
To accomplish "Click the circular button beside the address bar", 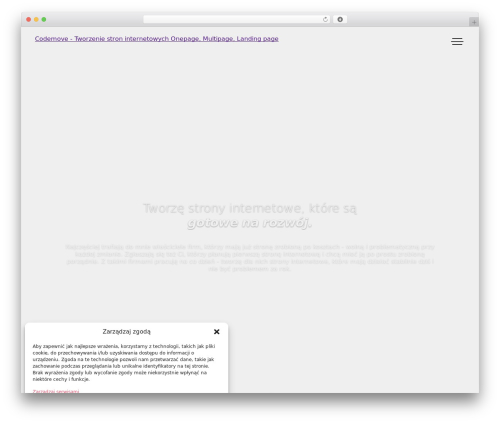I will coord(340,19).
